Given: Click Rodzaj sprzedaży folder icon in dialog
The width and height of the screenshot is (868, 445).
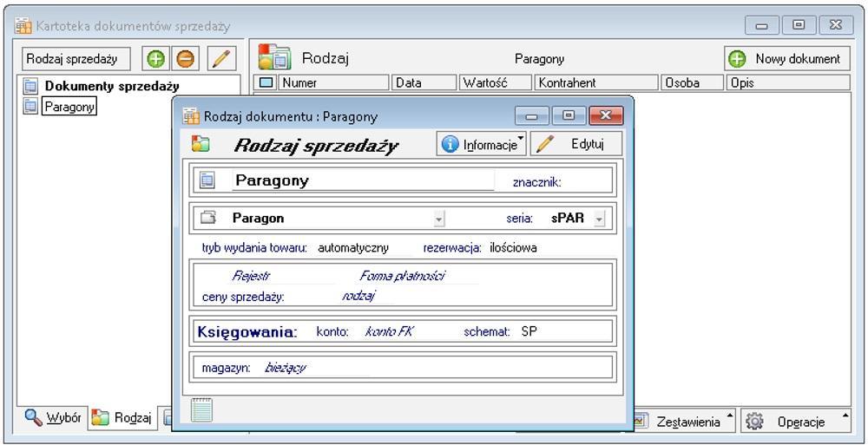Looking at the screenshot, I should (201, 145).
